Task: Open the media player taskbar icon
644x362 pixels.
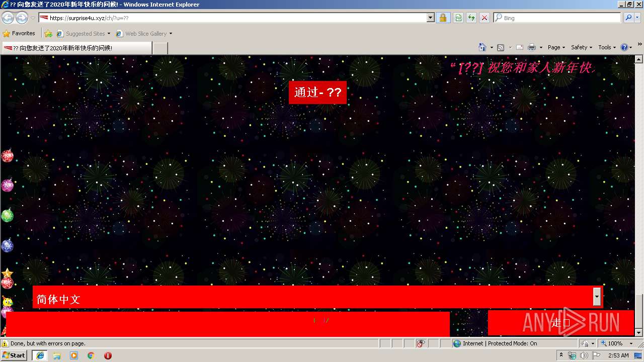Action: (74, 355)
